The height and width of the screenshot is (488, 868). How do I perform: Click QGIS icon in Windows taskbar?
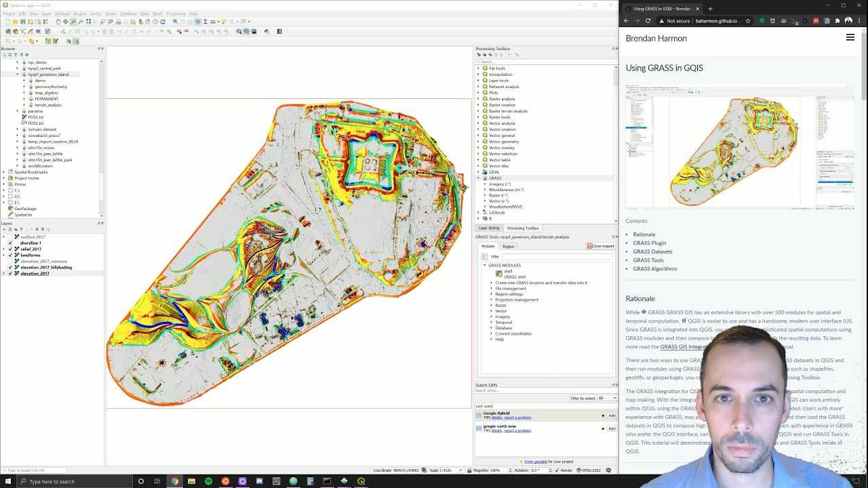361,481
